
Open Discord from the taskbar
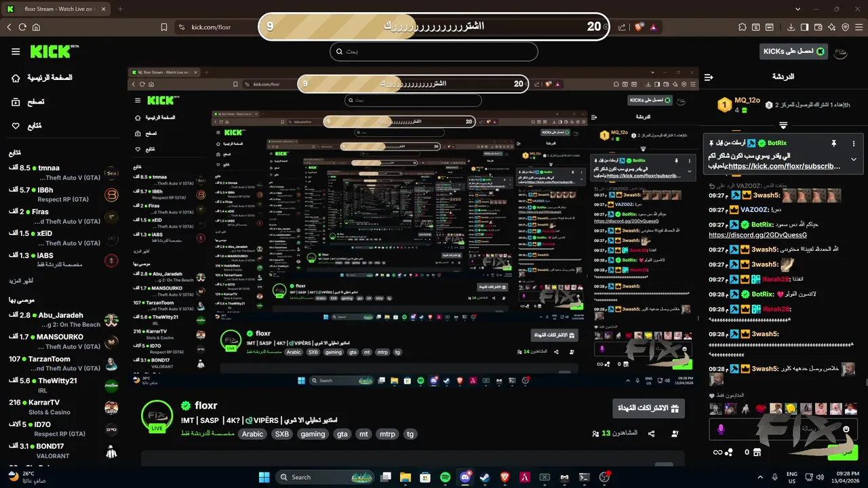pyautogui.click(x=465, y=477)
